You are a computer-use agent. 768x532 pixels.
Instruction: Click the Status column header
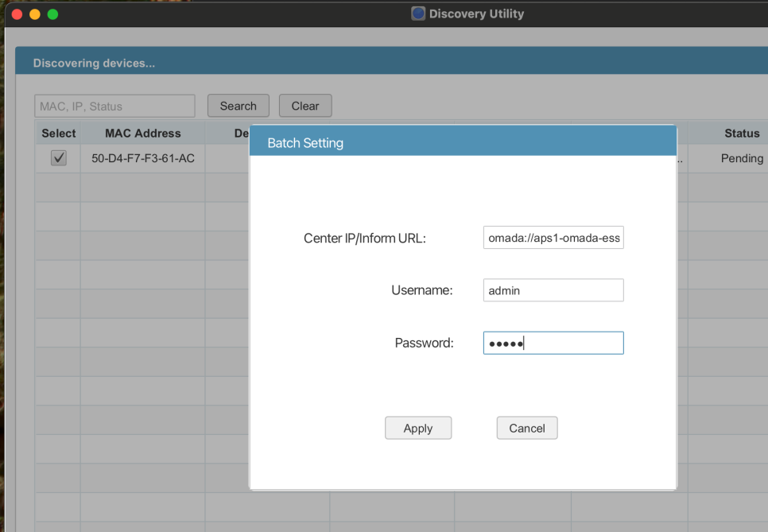[742, 134]
